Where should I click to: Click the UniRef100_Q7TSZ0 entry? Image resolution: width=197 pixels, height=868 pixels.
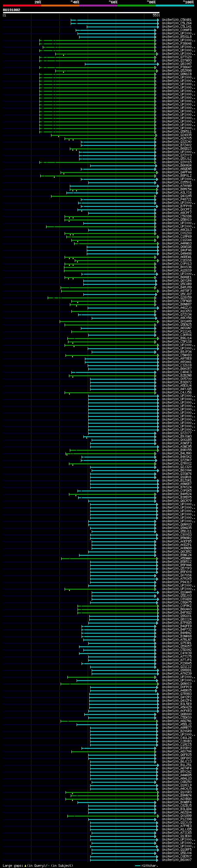[176, 57]
